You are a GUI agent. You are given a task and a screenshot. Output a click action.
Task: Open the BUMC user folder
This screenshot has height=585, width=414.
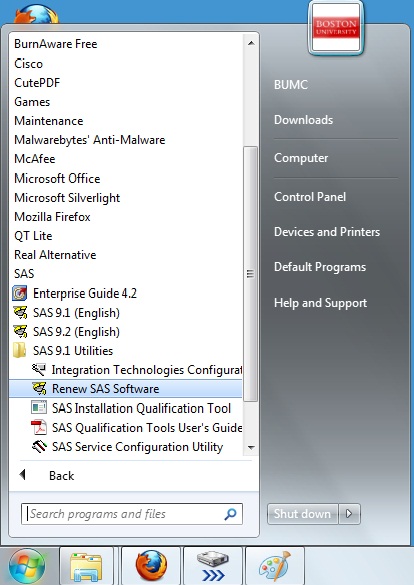click(x=291, y=85)
